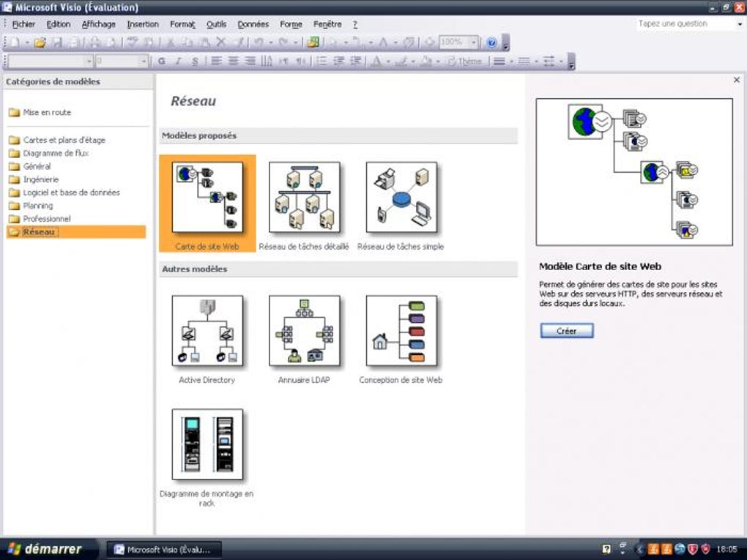Open the font size combo box

[x=122, y=61]
